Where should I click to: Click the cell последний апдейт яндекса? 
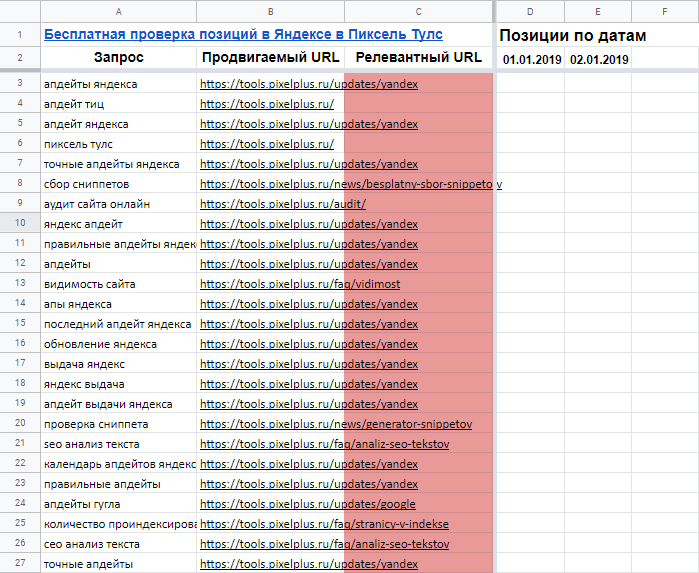119,324
